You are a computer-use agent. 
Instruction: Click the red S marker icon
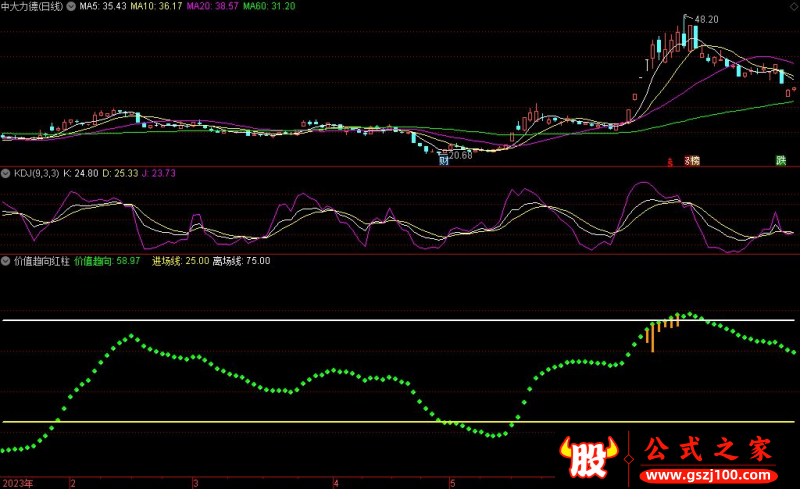[670, 160]
